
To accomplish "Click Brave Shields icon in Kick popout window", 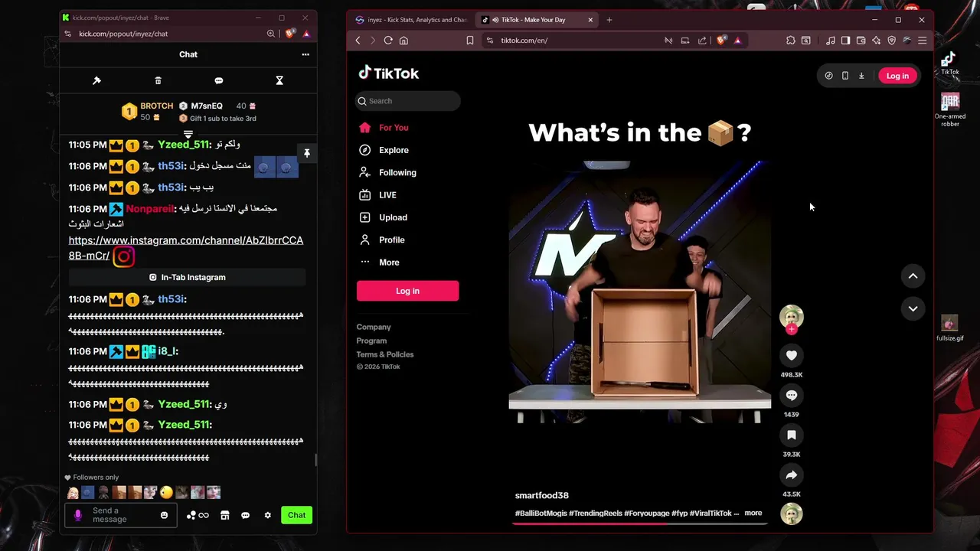I will pyautogui.click(x=290, y=34).
